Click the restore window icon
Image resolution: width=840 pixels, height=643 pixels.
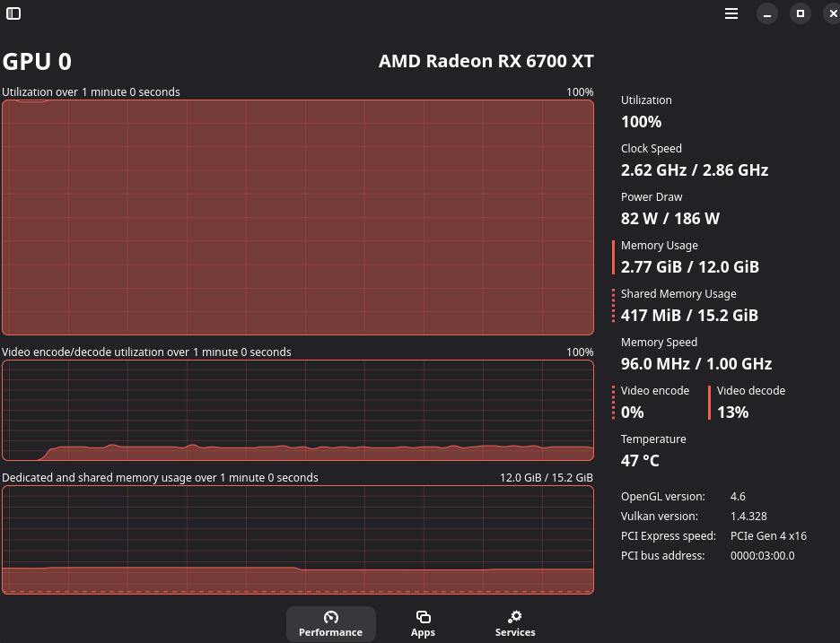click(x=800, y=13)
